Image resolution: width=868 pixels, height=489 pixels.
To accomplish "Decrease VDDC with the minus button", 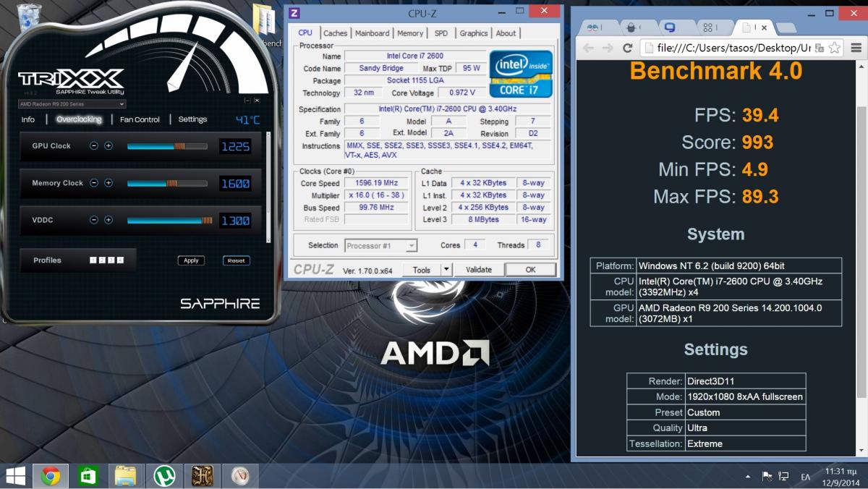I will click(x=94, y=220).
